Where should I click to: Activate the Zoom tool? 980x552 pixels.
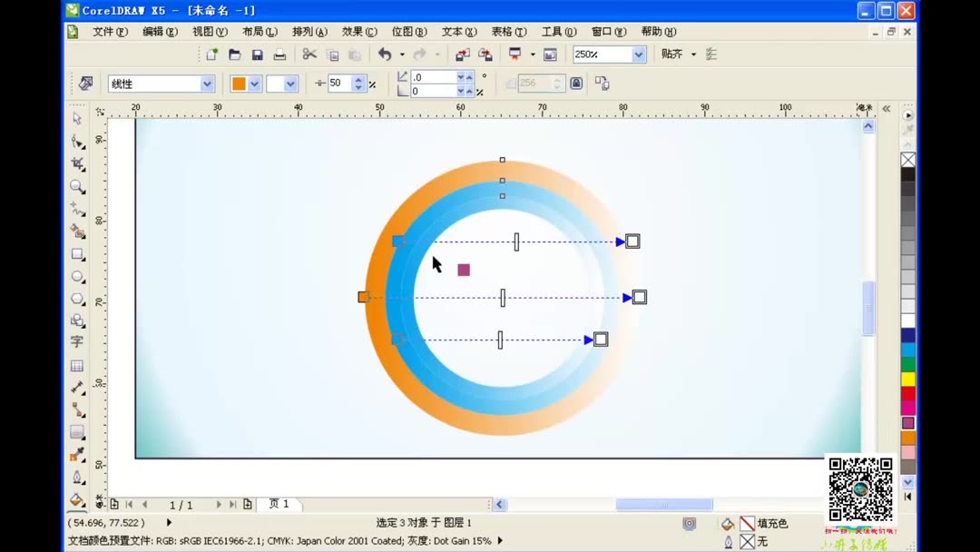pyautogui.click(x=77, y=186)
